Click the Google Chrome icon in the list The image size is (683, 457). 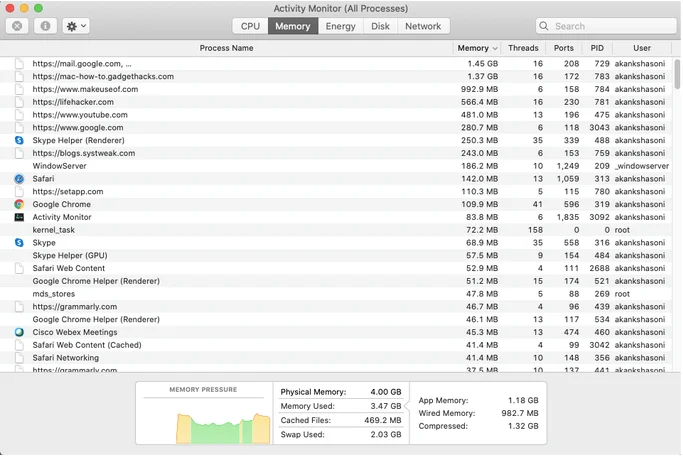19,204
